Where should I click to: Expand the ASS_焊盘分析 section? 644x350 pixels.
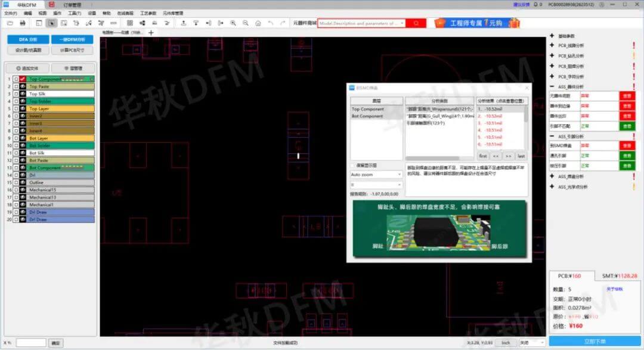coord(552,176)
